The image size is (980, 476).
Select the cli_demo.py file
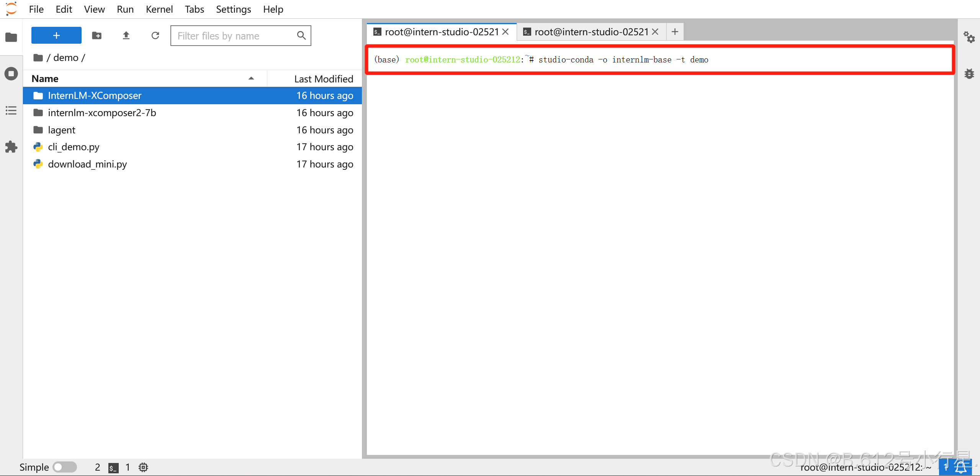74,147
